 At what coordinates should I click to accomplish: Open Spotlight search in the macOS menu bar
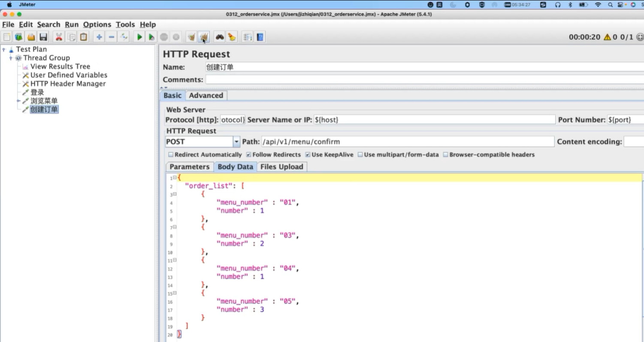coord(610,5)
